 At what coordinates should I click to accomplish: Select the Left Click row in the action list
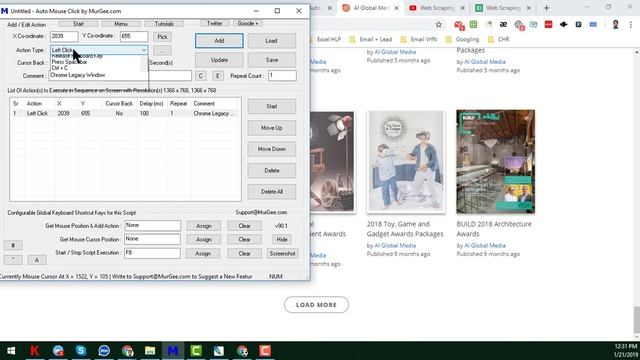click(125, 113)
